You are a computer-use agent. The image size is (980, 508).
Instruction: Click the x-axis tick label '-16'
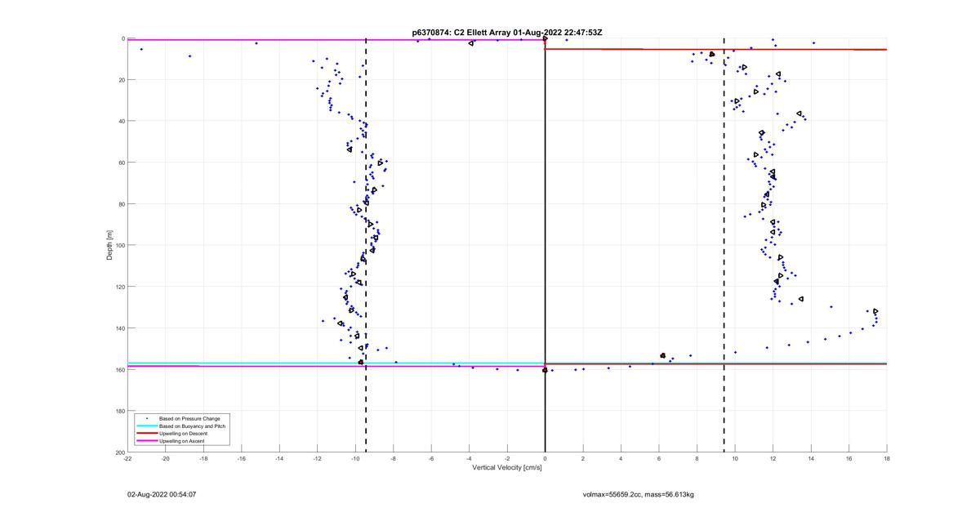242,459
